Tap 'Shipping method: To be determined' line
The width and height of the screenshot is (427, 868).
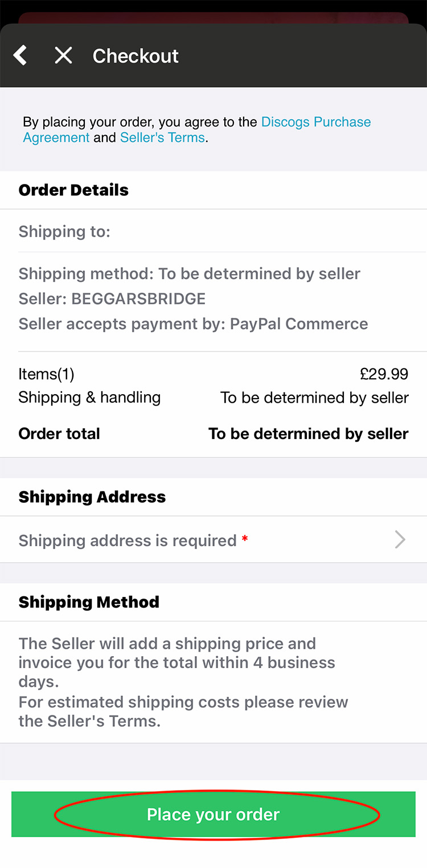[x=189, y=274]
